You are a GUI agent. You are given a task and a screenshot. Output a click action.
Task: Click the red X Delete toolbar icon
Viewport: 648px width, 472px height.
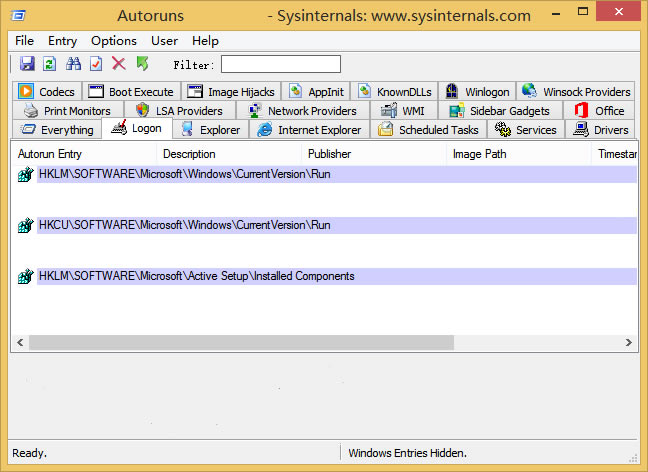point(118,64)
